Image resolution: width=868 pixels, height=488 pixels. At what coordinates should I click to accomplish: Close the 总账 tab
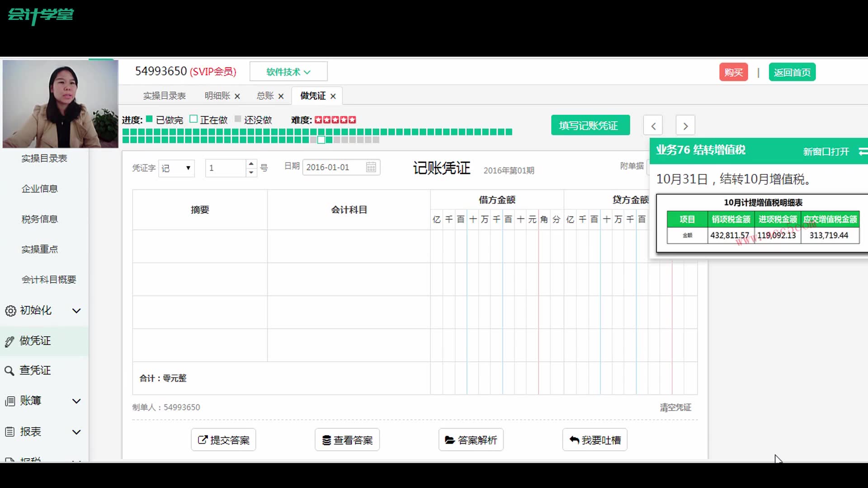[281, 96]
